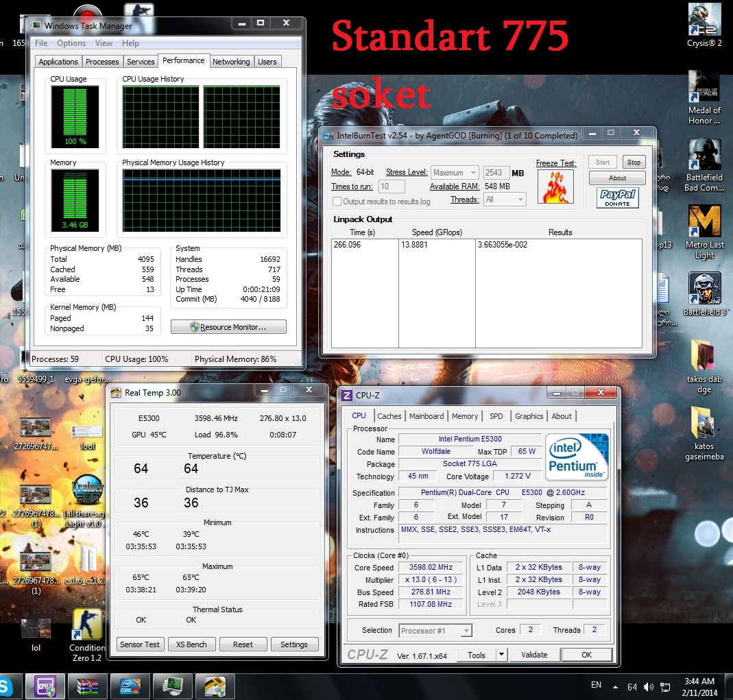The image size is (733, 700).
Task: Click WinRAR icon in the taskbar
Action: (88, 686)
